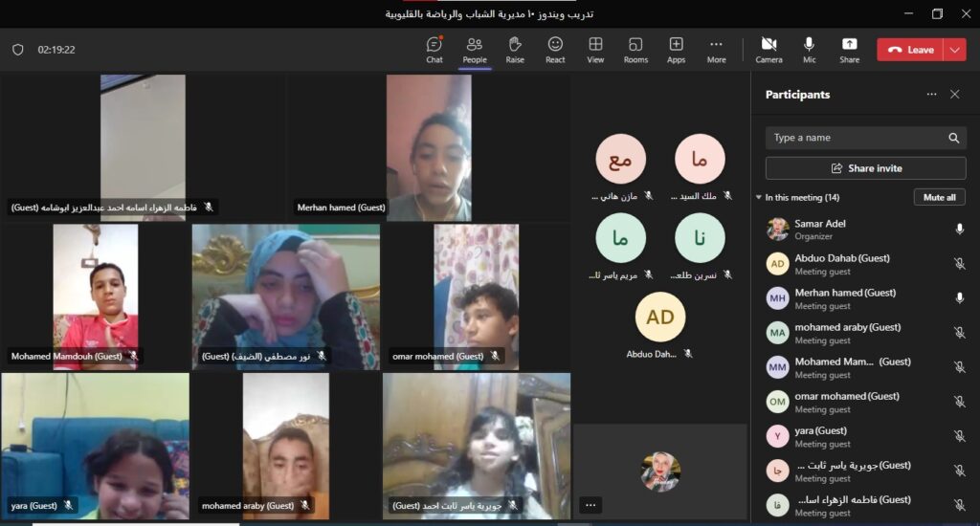Click the Type a name search field
Screen dimensions: 980x526
click(857, 138)
